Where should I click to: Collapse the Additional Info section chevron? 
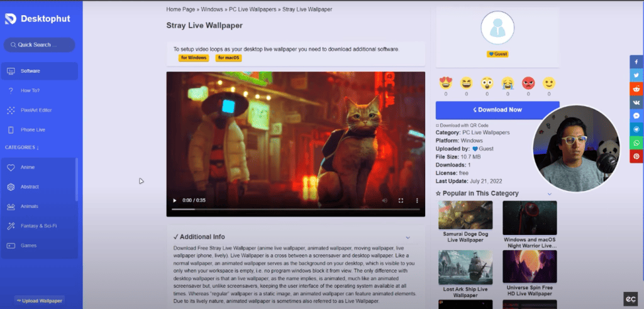pos(408,237)
